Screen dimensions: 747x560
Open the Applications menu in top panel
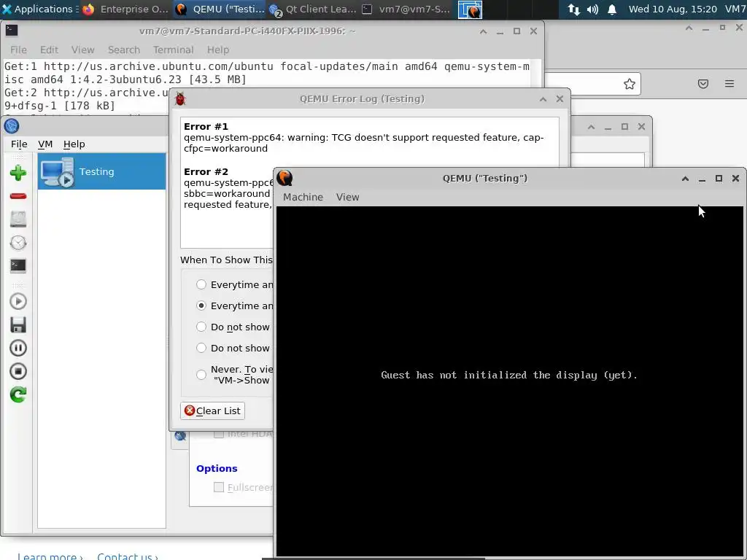pyautogui.click(x=39, y=9)
